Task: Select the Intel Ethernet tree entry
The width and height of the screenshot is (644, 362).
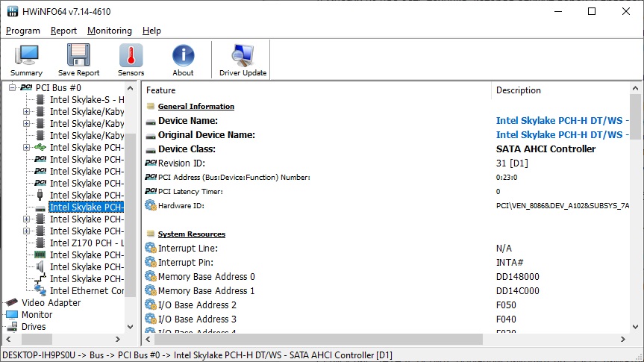Action: pos(87,291)
